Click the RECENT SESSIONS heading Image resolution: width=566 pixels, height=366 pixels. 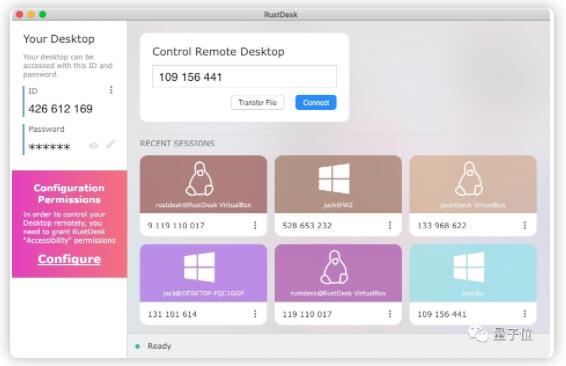(177, 143)
